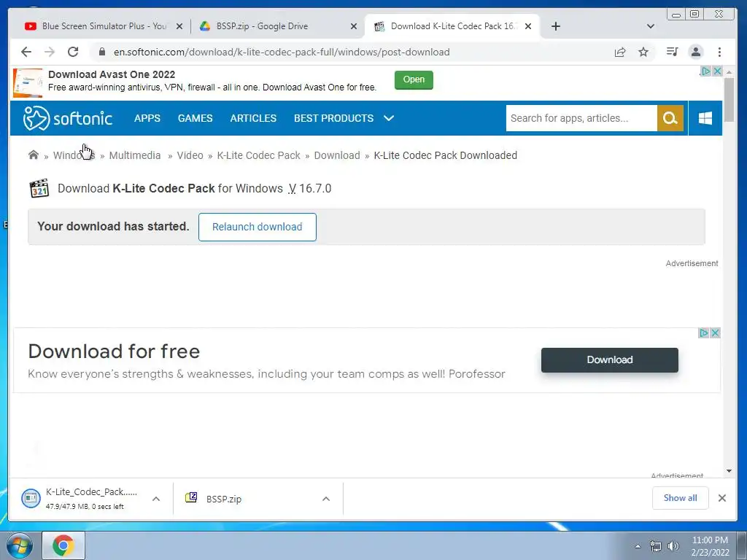Click the AdChoices icon on Porofessor ad
The width and height of the screenshot is (747, 560).
703,332
